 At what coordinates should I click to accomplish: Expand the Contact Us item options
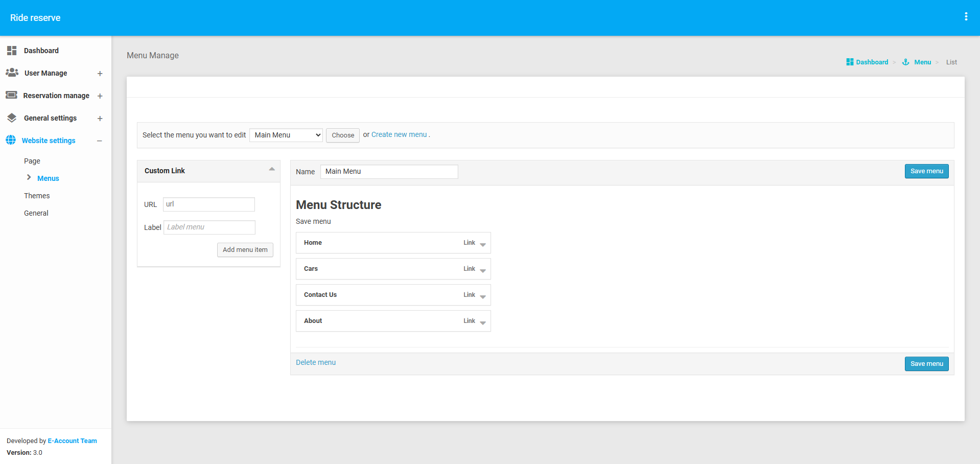pyautogui.click(x=482, y=296)
